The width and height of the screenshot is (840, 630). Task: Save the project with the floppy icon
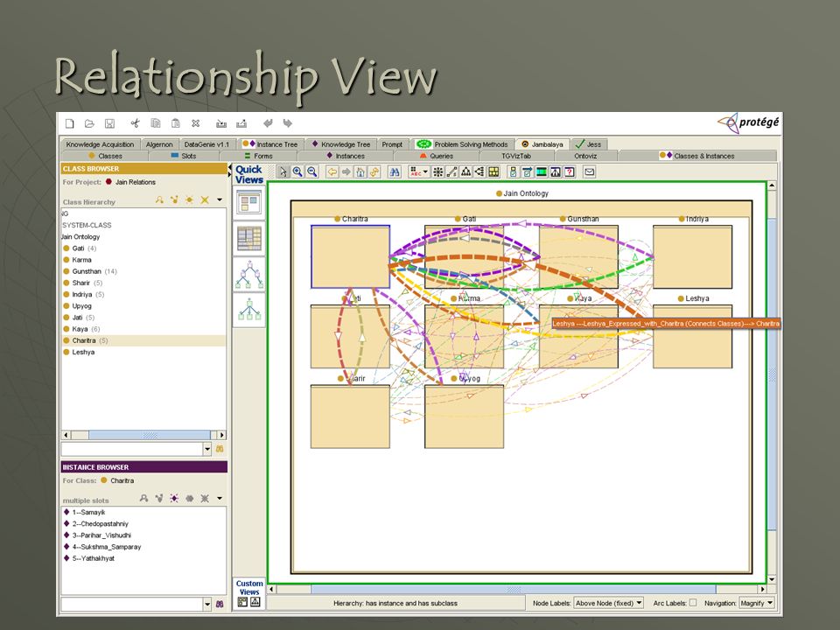tap(109, 123)
